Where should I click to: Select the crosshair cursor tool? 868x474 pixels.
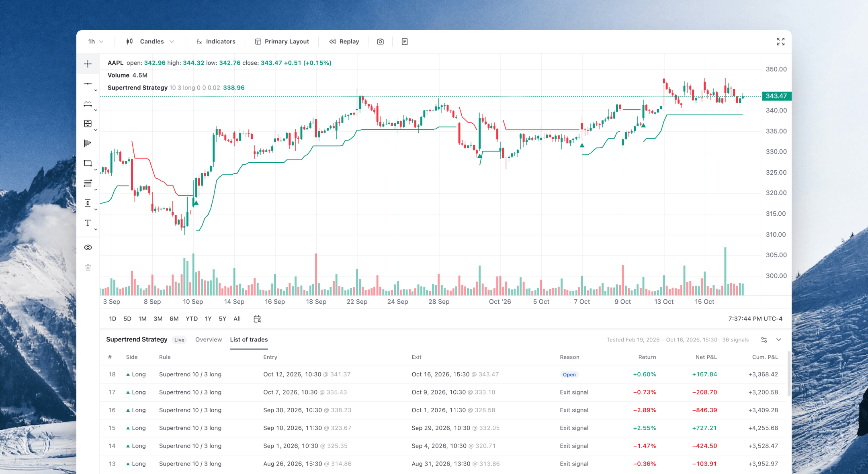(88, 64)
